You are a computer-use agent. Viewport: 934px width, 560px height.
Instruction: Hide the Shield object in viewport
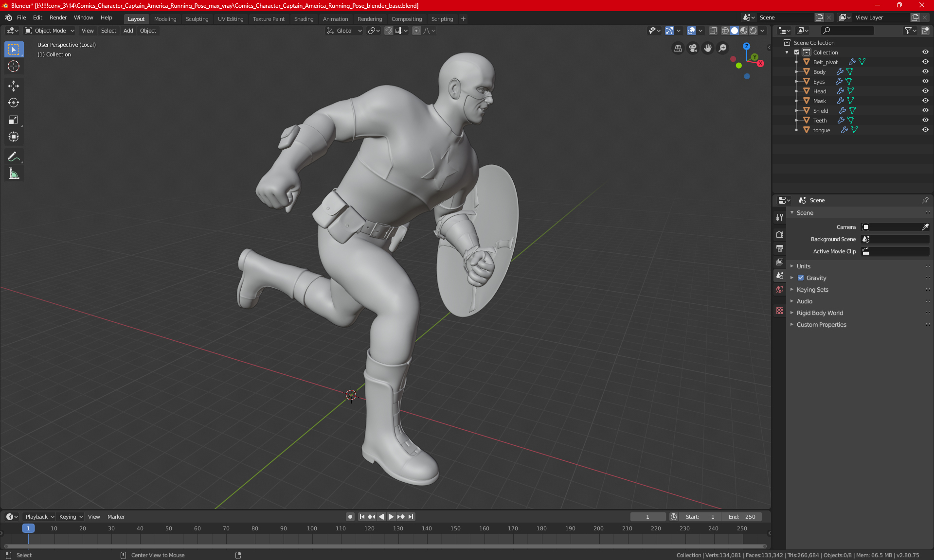[925, 110]
